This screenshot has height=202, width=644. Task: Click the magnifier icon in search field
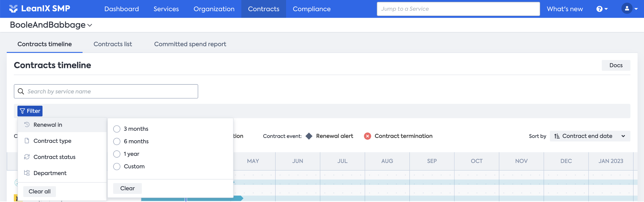[21, 91]
